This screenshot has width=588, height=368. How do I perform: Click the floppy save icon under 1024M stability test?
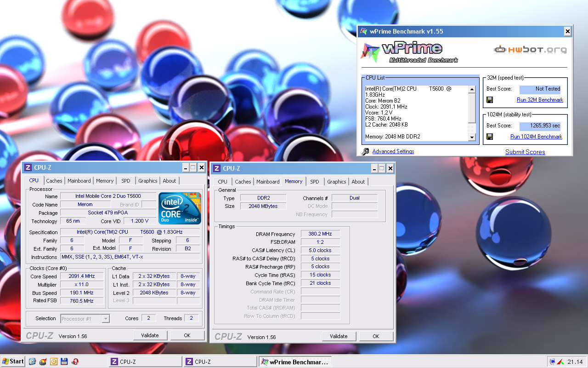click(x=490, y=137)
